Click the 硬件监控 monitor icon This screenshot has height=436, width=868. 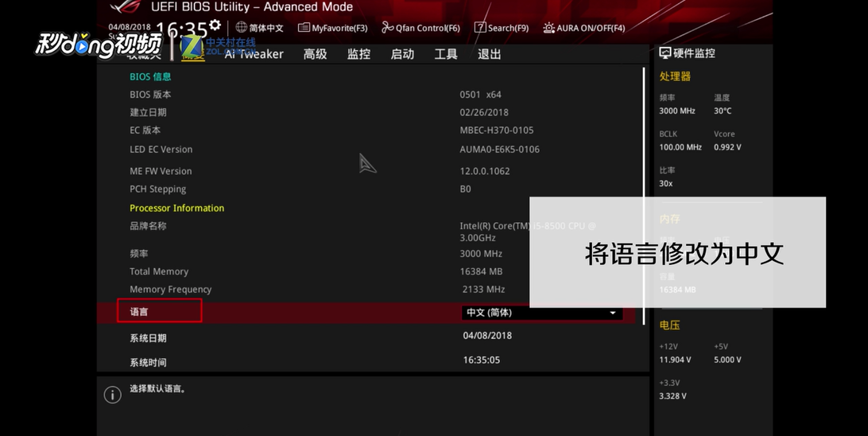665,53
